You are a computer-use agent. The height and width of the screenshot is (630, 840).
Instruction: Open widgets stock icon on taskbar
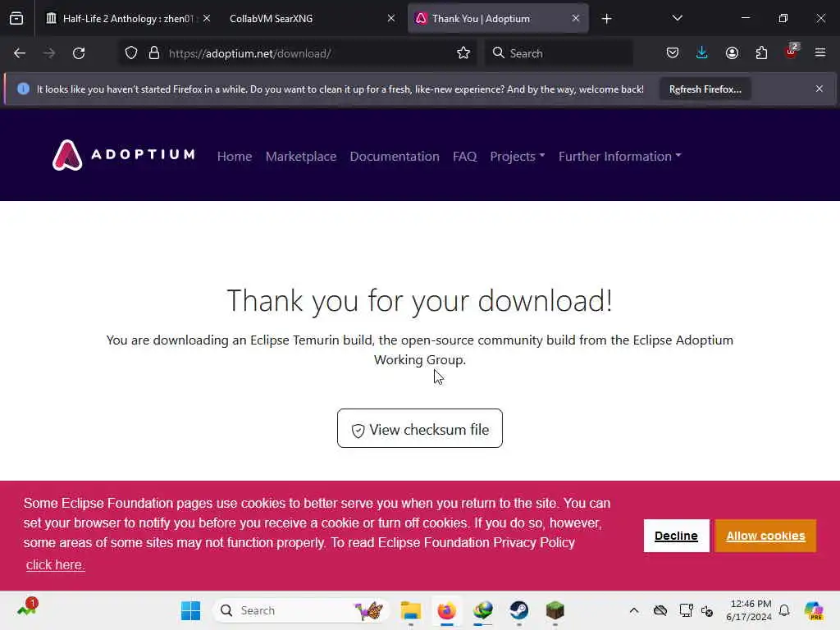click(27, 608)
